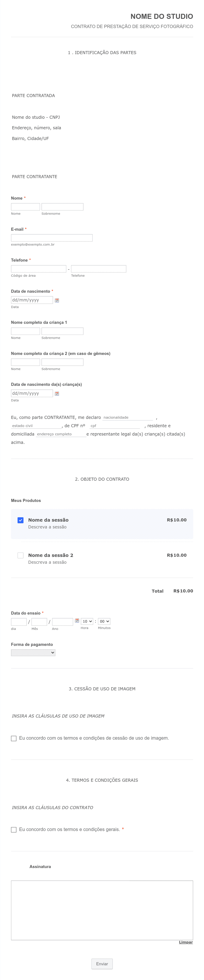
Task: Open calendar icon beside Data do ensaio
Action: coord(77,620)
